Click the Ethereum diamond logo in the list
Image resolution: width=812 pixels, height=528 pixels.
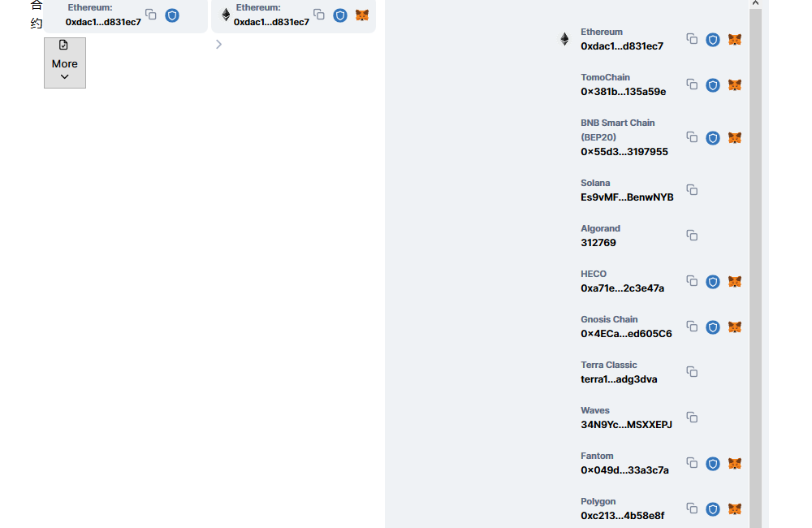(x=564, y=39)
